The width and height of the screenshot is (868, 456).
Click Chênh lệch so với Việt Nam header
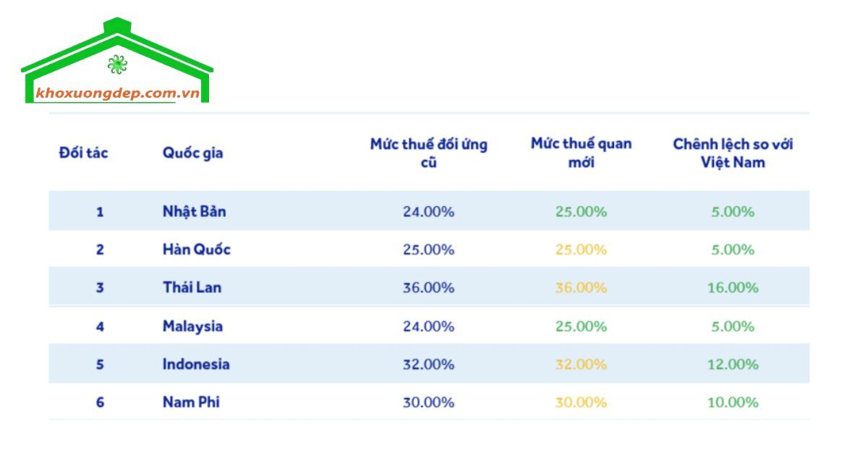[x=733, y=153]
